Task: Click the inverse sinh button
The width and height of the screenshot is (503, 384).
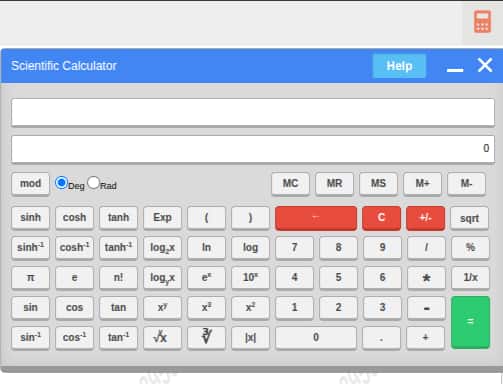Action: [30, 248]
